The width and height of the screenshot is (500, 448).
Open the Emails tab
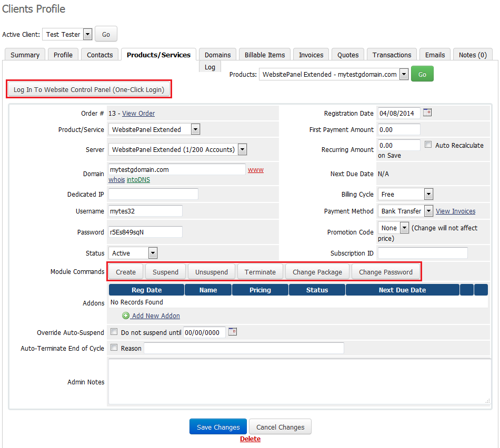(x=435, y=55)
